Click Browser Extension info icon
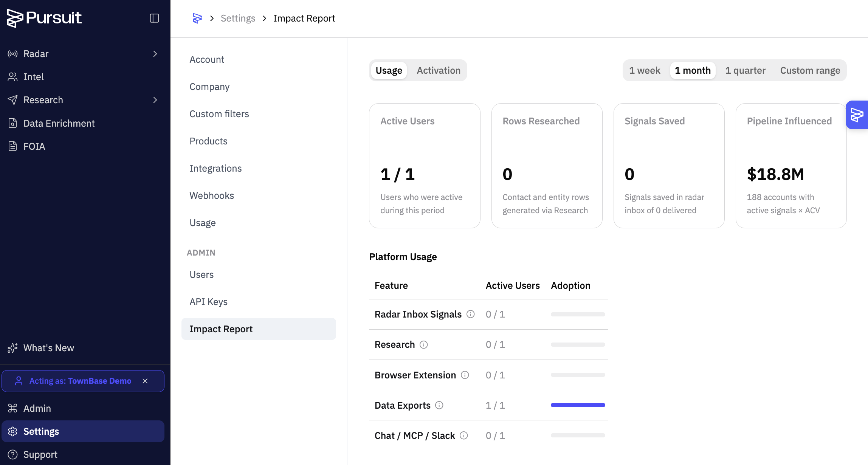Image resolution: width=868 pixels, height=465 pixels. [465, 375]
